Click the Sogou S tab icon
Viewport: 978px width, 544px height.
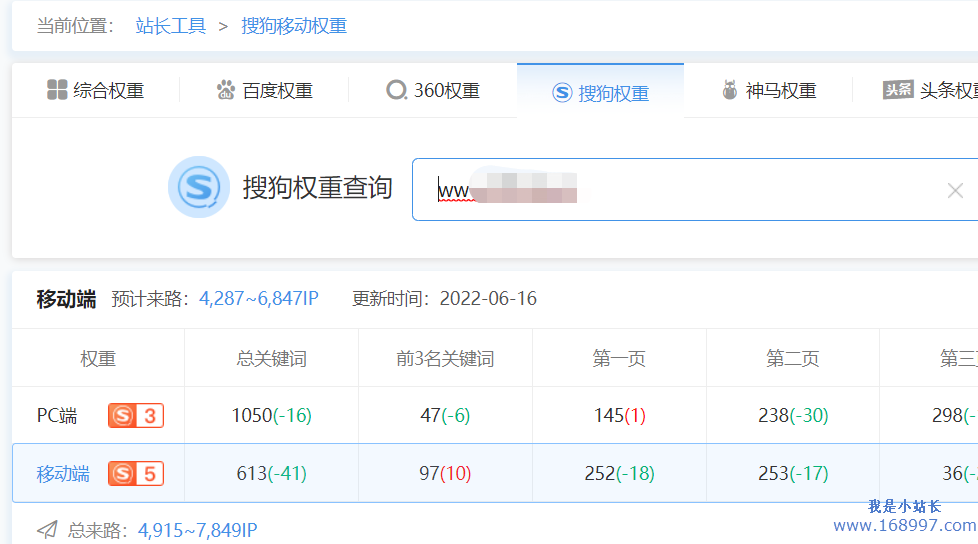[x=562, y=93]
